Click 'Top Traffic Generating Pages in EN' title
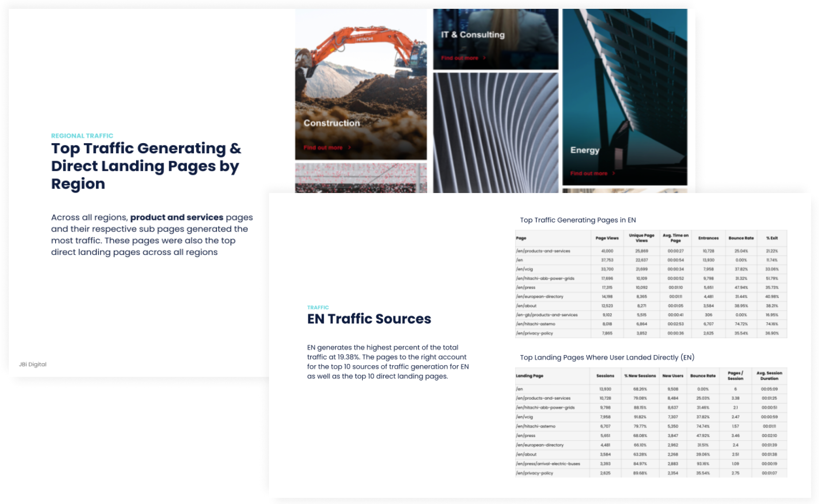The image size is (819, 504). coord(578,220)
